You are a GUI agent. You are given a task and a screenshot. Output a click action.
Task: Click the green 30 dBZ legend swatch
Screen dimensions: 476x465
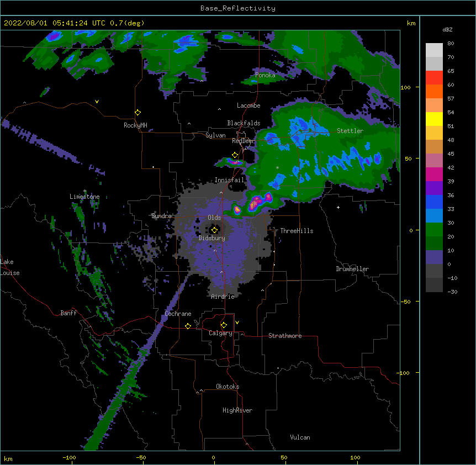pyautogui.click(x=434, y=230)
